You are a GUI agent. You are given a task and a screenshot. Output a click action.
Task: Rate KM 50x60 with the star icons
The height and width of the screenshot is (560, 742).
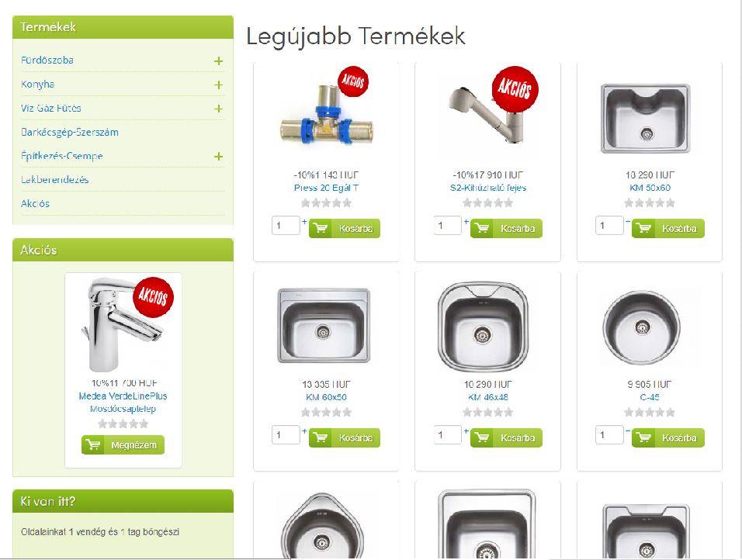coord(649,203)
